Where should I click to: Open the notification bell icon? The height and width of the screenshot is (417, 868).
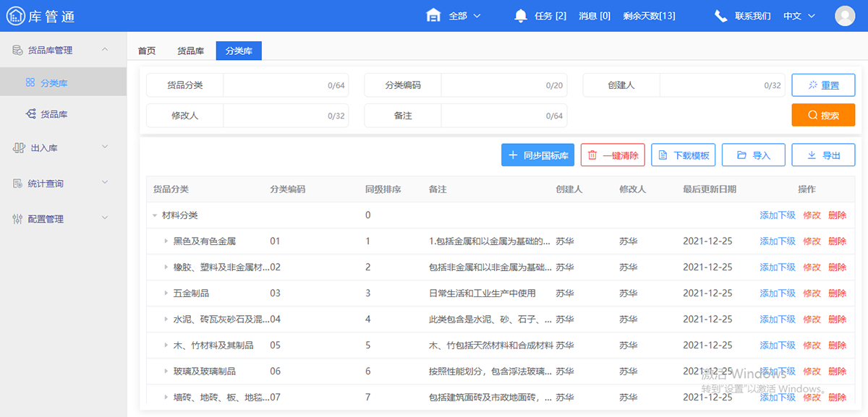point(520,15)
